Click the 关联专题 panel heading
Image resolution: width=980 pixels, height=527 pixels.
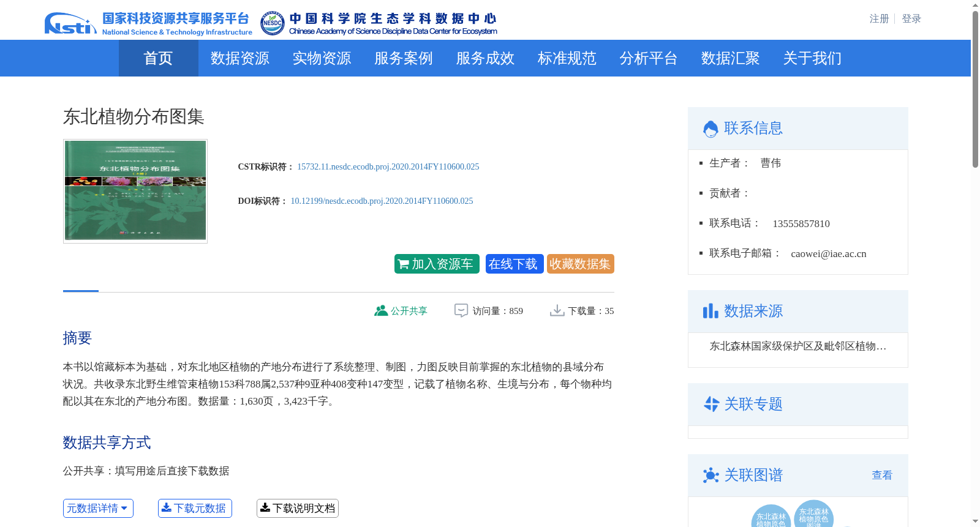point(753,405)
